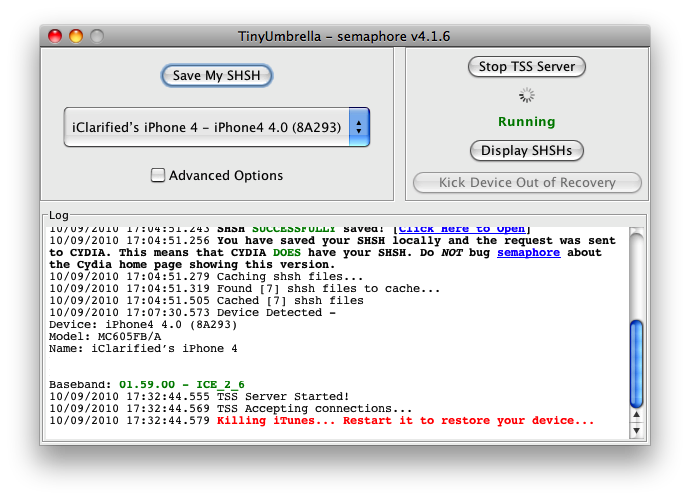Viewport: 690px width, 500px height.
Task: Click 'TSS Accepting connections...' log line
Action: point(231,409)
